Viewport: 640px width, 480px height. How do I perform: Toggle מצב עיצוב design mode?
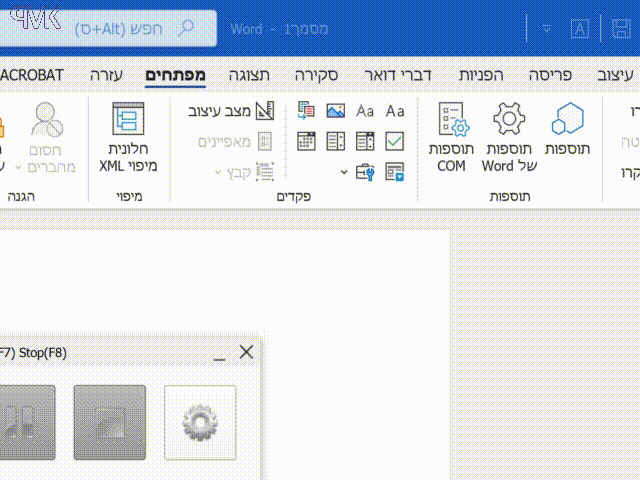point(231,111)
